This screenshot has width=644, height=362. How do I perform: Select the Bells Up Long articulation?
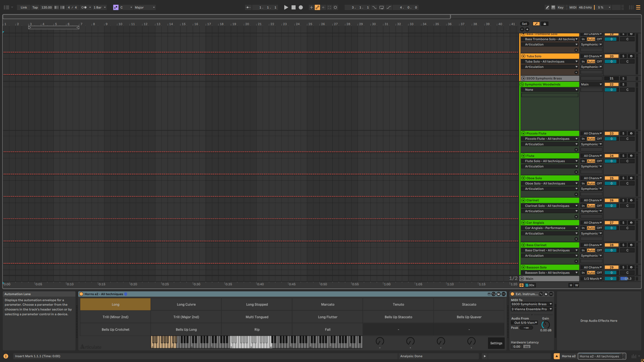(186, 330)
